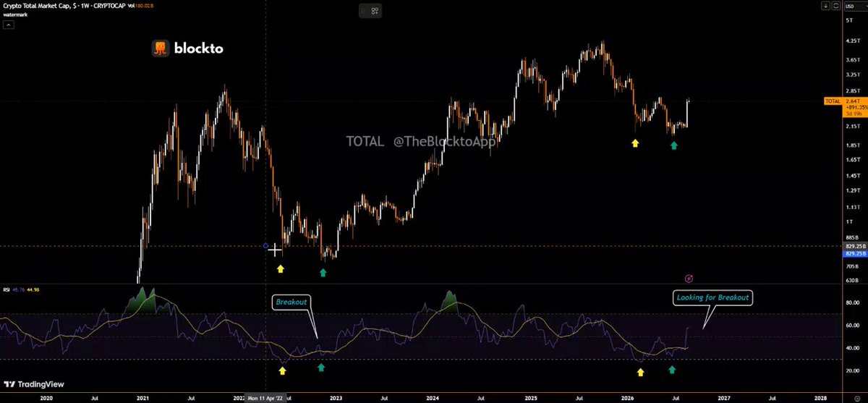Click the orange TOTAL price label
The height and width of the screenshot is (403, 868).
point(832,101)
